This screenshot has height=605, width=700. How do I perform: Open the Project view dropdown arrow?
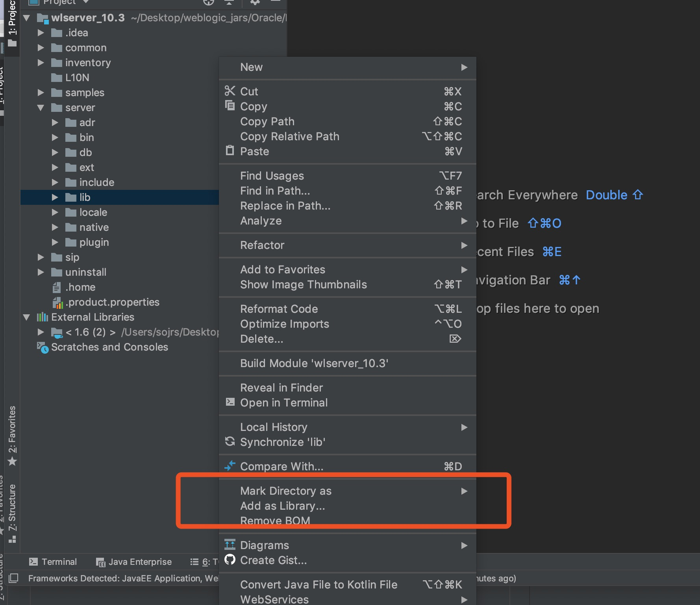pos(86,2)
